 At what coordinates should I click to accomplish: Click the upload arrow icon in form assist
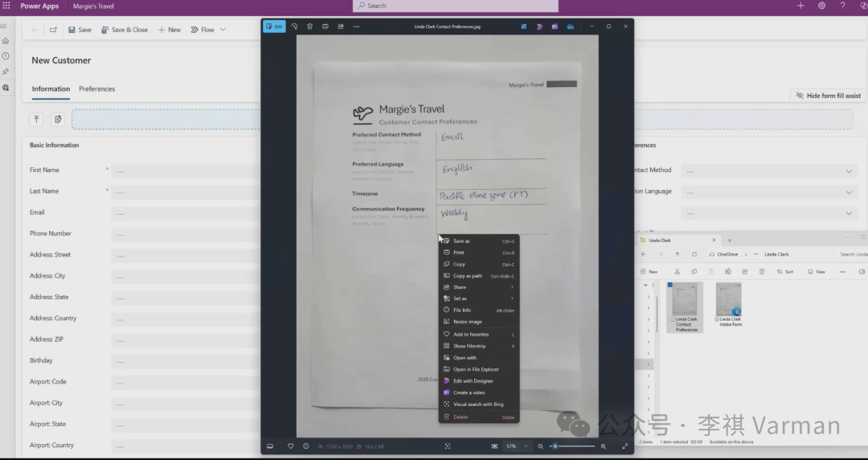36,119
